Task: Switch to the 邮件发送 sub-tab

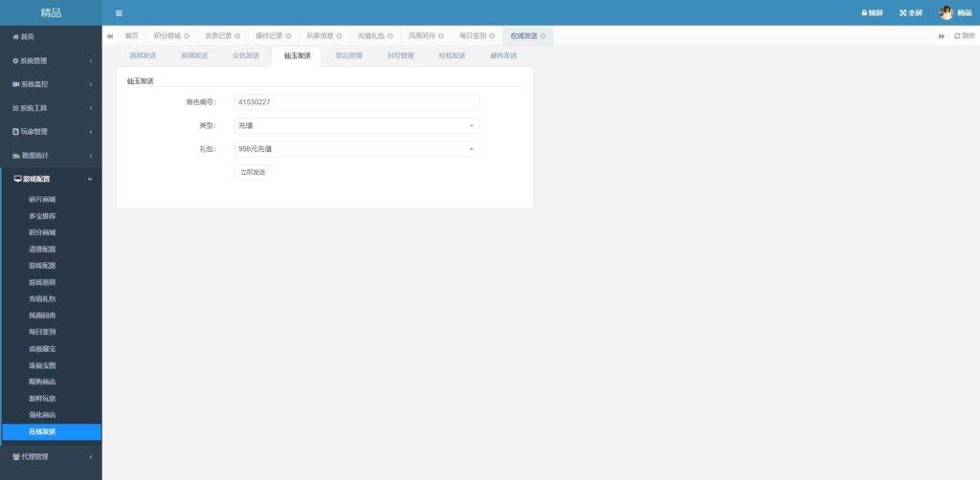Action: click(503, 55)
